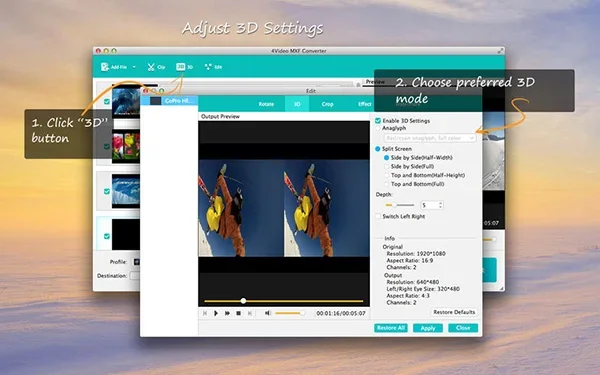The image size is (600, 375).
Task: Click the Preview label in main window
Action: pos(375,82)
